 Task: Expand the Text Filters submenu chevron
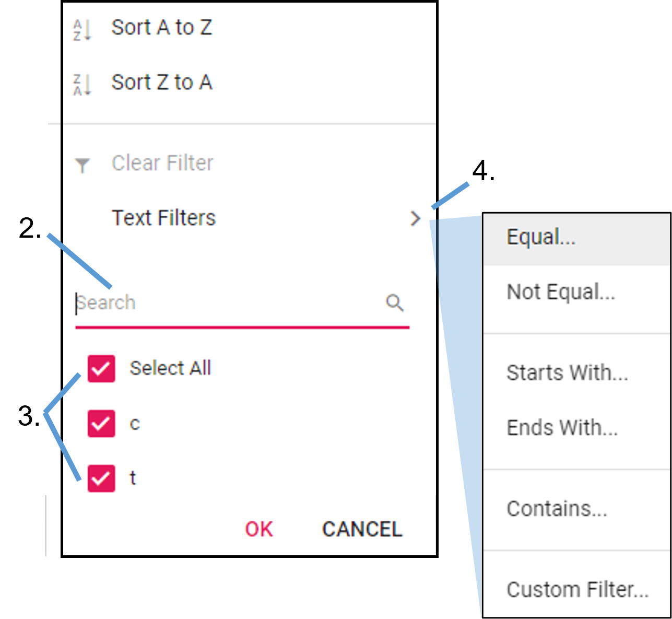(x=416, y=219)
